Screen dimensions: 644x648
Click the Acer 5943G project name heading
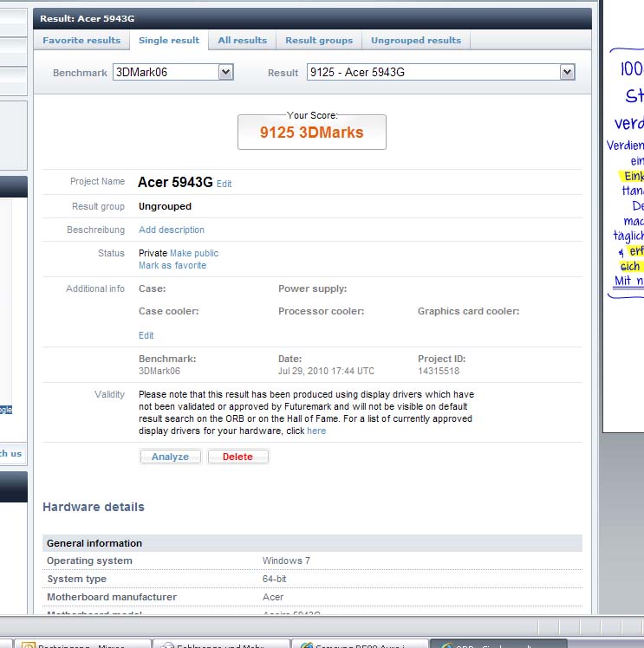(175, 182)
